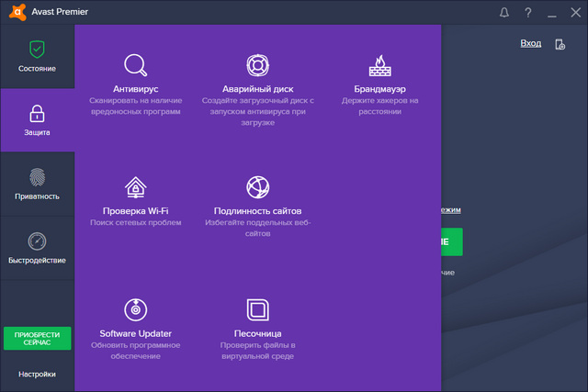The height and width of the screenshot is (392, 588).
Task: Select the Проверка Wi-Fi house icon
Action: pos(136,188)
